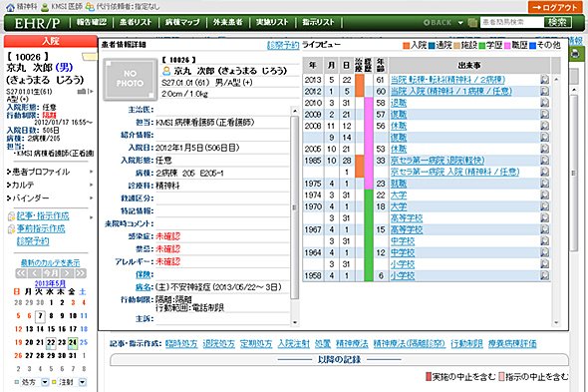Click the pink 職歴 legend swatch

coord(507,46)
